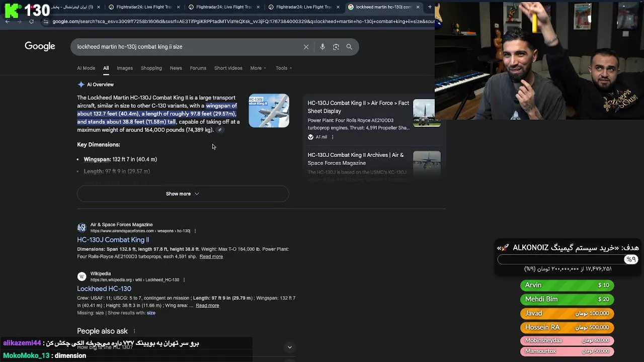Screen dimensions: 644x362
Task: Select the All results tab
Action: pyautogui.click(x=106, y=68)
